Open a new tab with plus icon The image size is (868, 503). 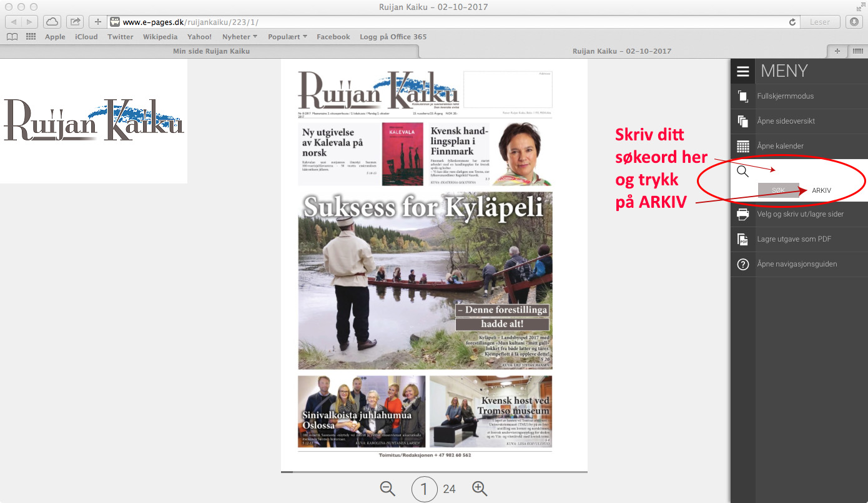pyautogui.click(x=837, y=51)
